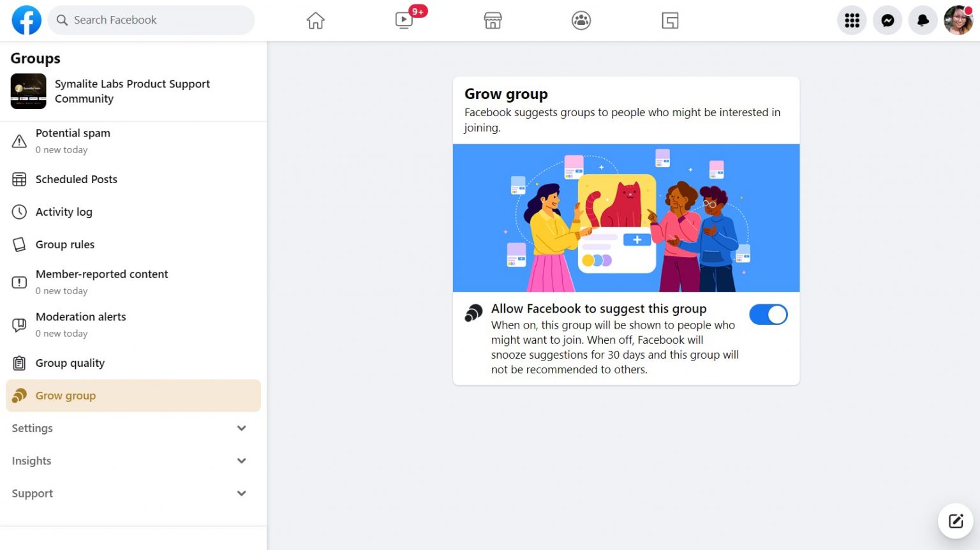Open the Create post pencil icon

point(955,521)
